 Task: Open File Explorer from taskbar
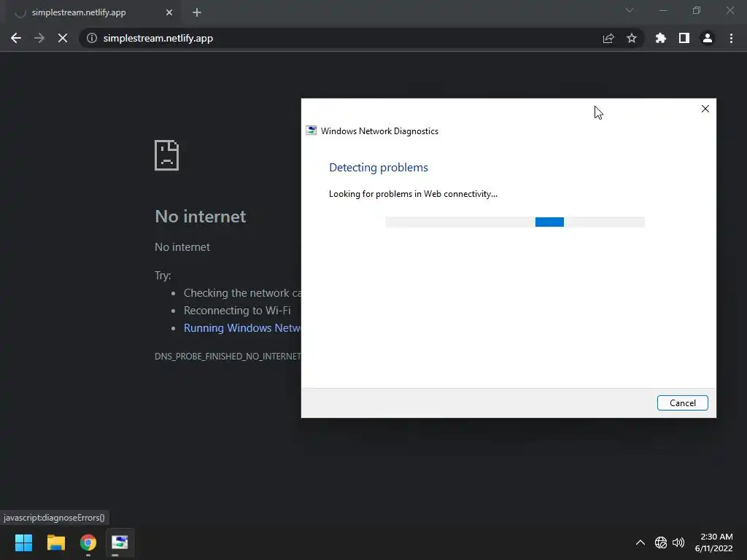[x=55, y=542]
